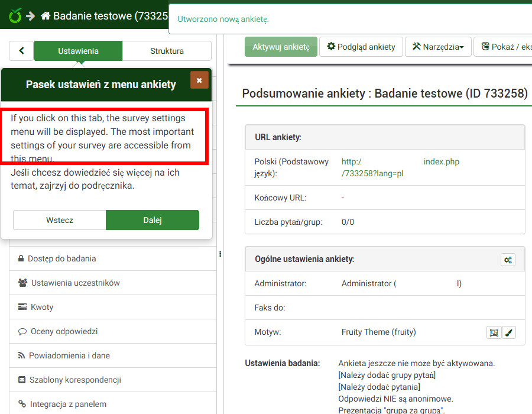Click the LimeSurvey logo icon
Image resolution: width=532 pixels, height=414 pixels.
click(x=15, y=15)
